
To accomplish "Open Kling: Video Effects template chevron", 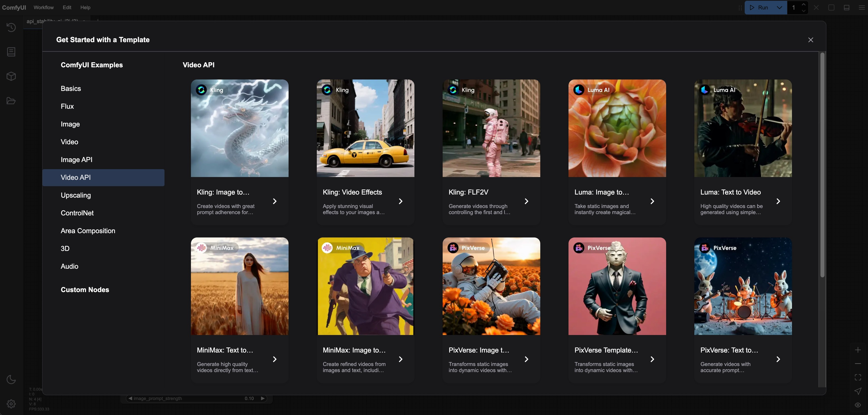I will (x=400, y=201).
